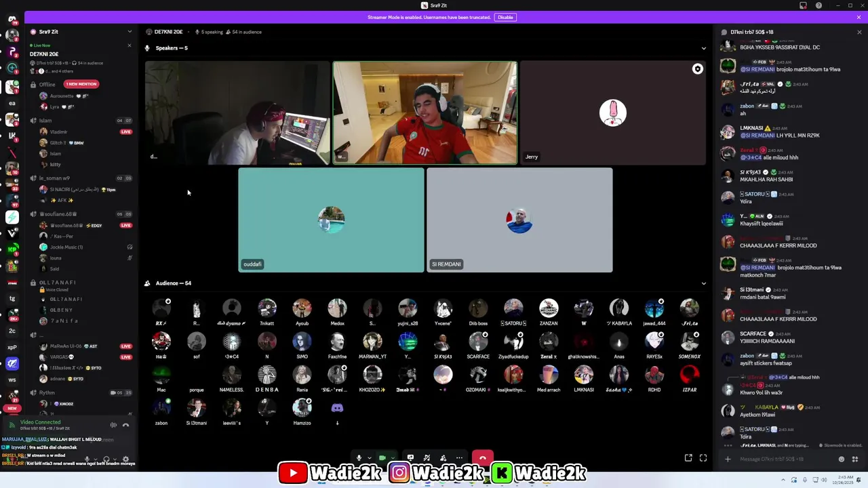This screenshot has height=488, width=868.
Task: Select ouddafi's speaker tile
Action: pyautogui.click(x=331, y=220)
